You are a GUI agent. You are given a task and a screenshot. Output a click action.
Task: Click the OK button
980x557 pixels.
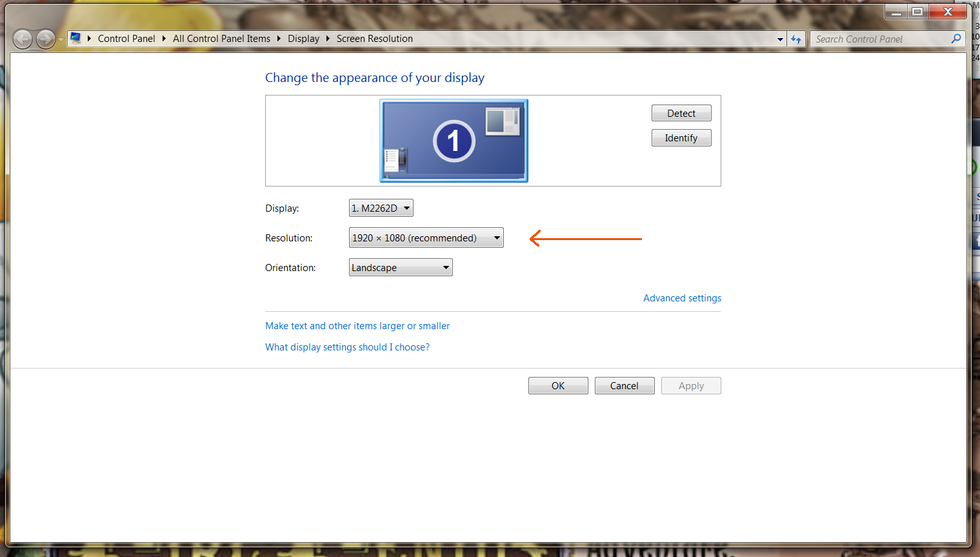pyautogui.click(x=558, y=386)
